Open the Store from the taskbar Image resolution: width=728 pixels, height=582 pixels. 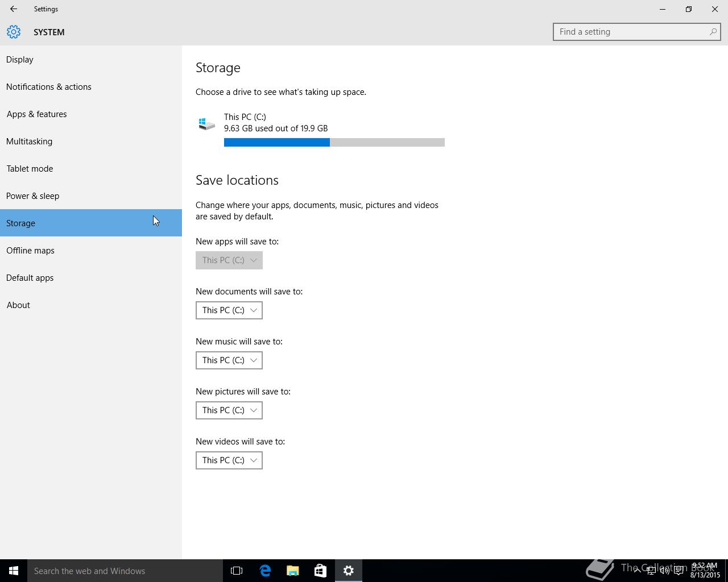pos(320,571)
